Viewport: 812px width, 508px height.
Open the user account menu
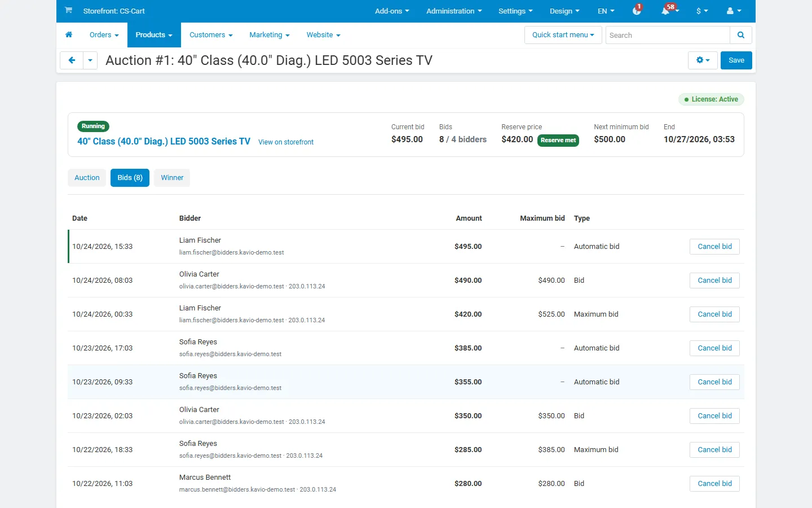(734, 11)
